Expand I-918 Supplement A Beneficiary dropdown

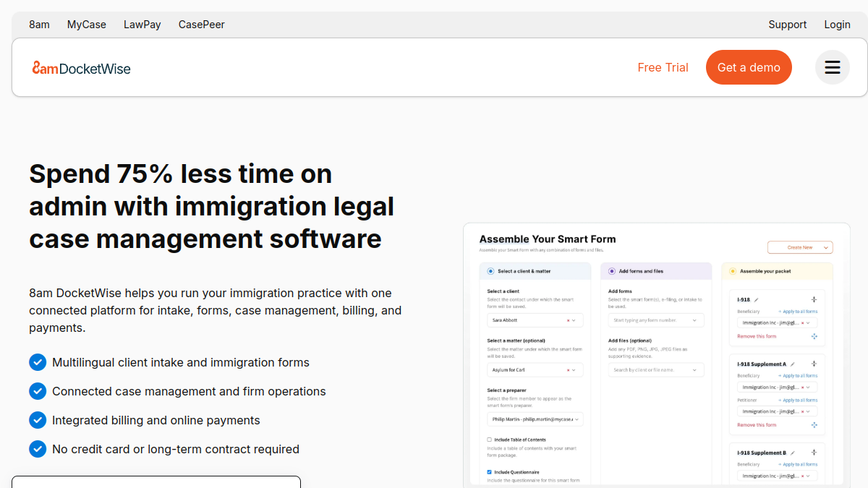coord(777,387)
